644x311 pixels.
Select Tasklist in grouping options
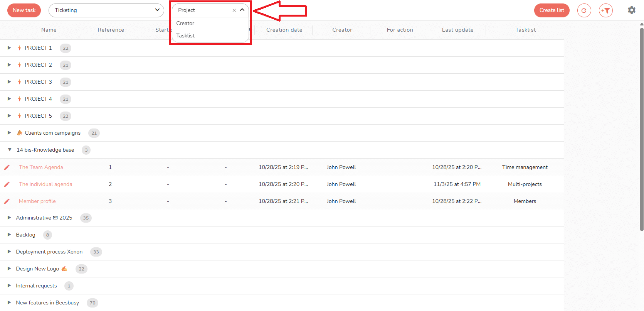[185, 35]
